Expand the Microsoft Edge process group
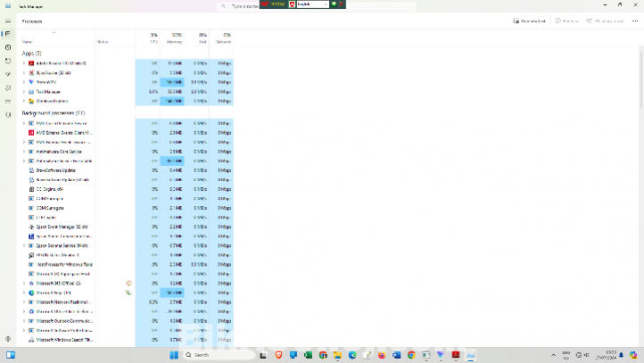 [24, 293]
